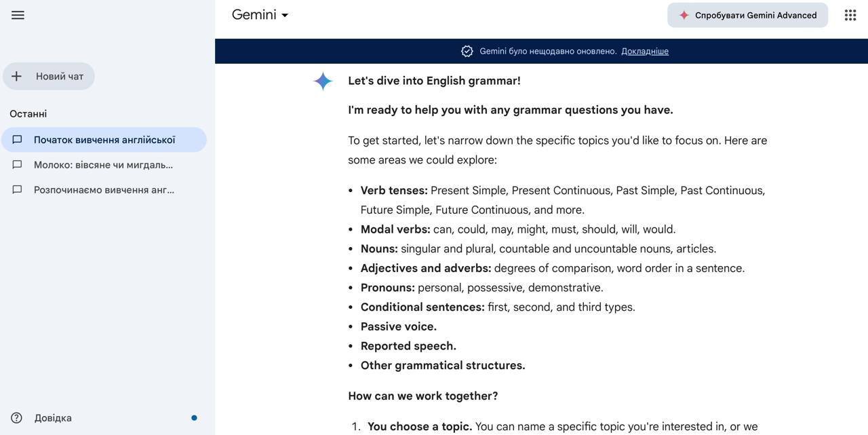Click the plus icon for new chat

[17, 77]
